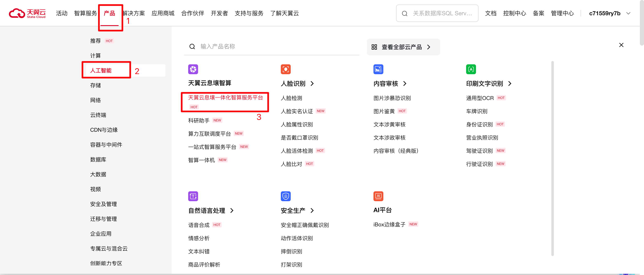The image size is (644, 275).
Task: Select 推荐 category in sidebar
Action: pos(96,41)
